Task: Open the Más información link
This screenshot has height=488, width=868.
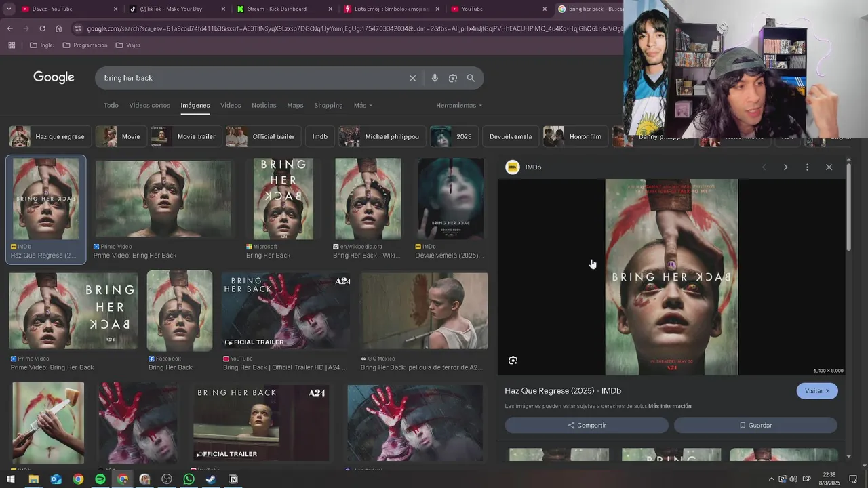Action: [670, 407]
